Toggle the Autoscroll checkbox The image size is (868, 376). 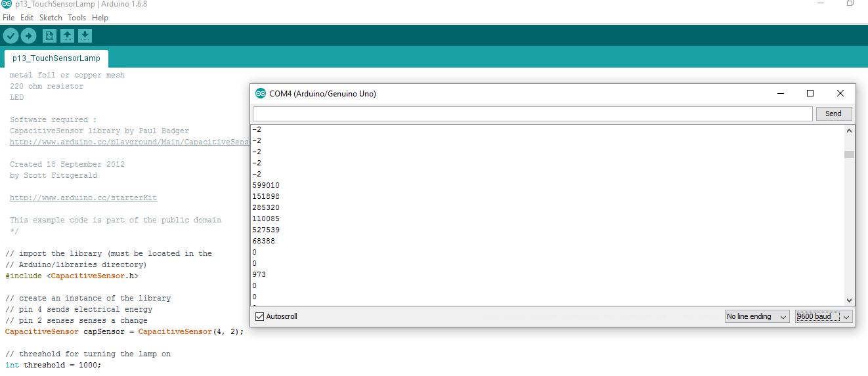tap(259, 316)
